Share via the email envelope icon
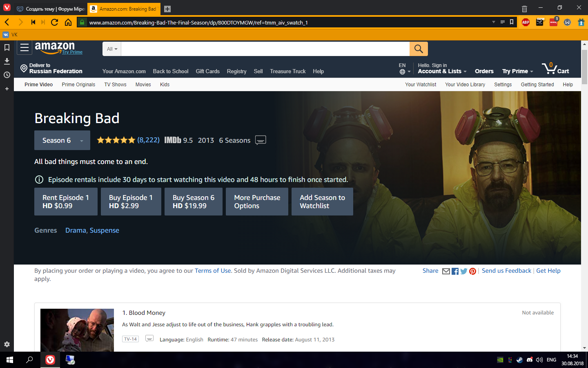The width and height of the screenshot is (588, 368). tap(446, 271)
